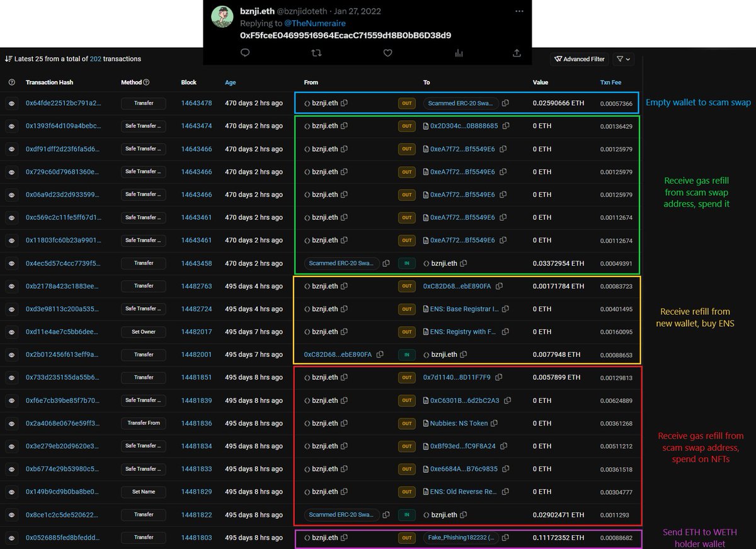This screenshot has width=756, height=549.
Task: Preview transaction 0x8ce1c2c5de520622 eye icon
Action: [x=12, y=514]
